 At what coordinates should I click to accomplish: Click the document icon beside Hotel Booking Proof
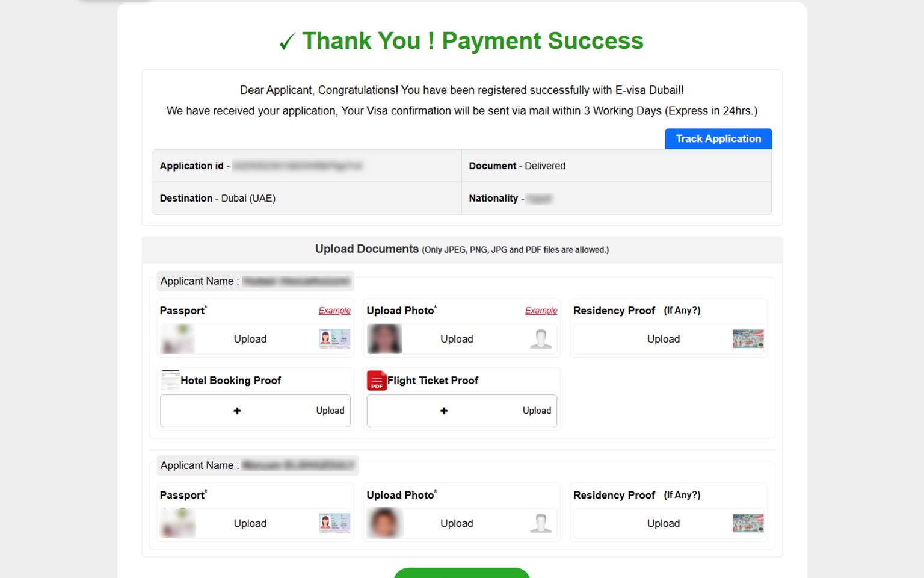click(x=170, y=380)
